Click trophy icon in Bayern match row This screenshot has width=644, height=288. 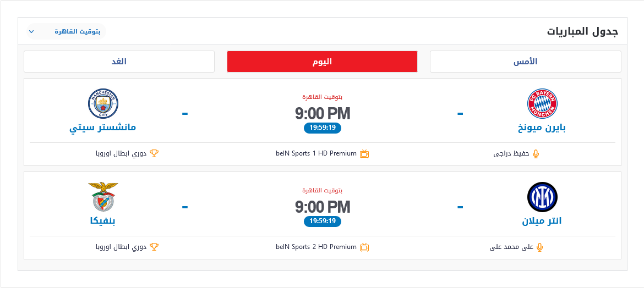[154, 153]
